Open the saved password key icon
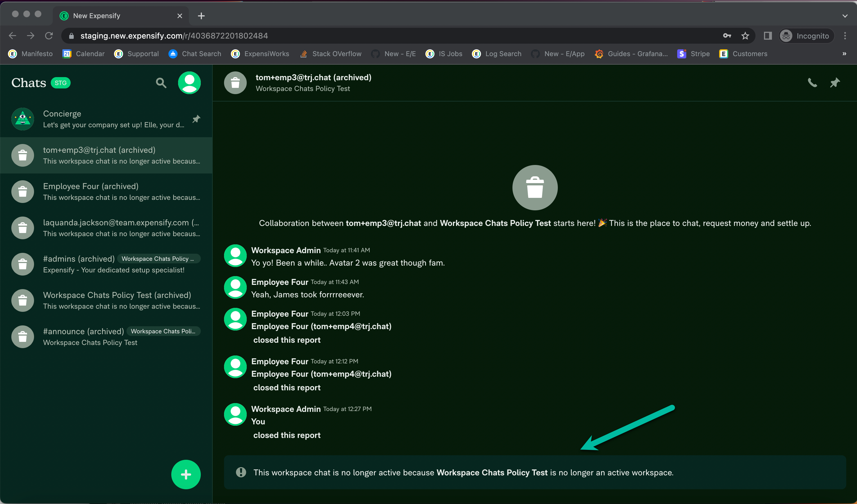The height and width of the screenshot is (504, 857). 727,36
